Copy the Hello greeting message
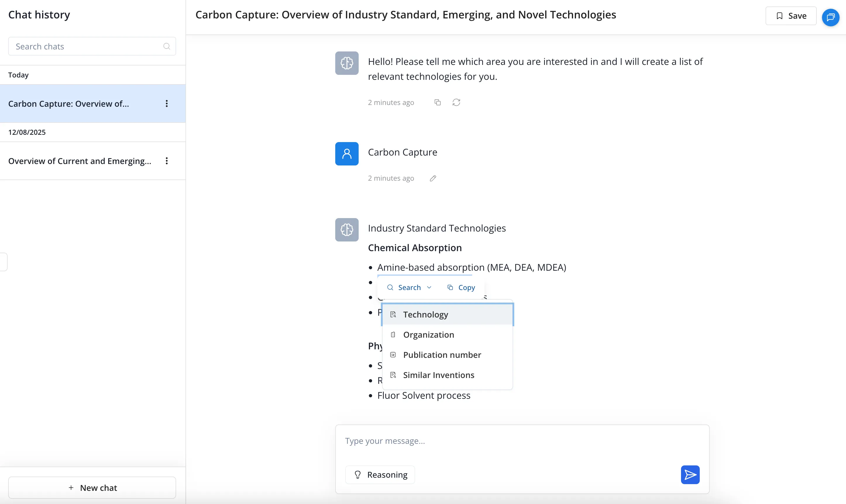846x504 pixels. [x=438, y=102]
